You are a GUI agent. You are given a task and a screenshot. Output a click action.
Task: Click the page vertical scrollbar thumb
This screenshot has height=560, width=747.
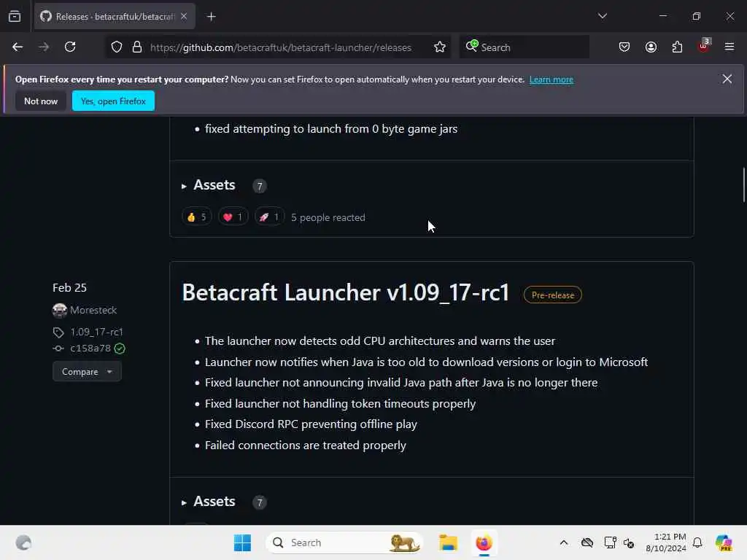point(743,184)
